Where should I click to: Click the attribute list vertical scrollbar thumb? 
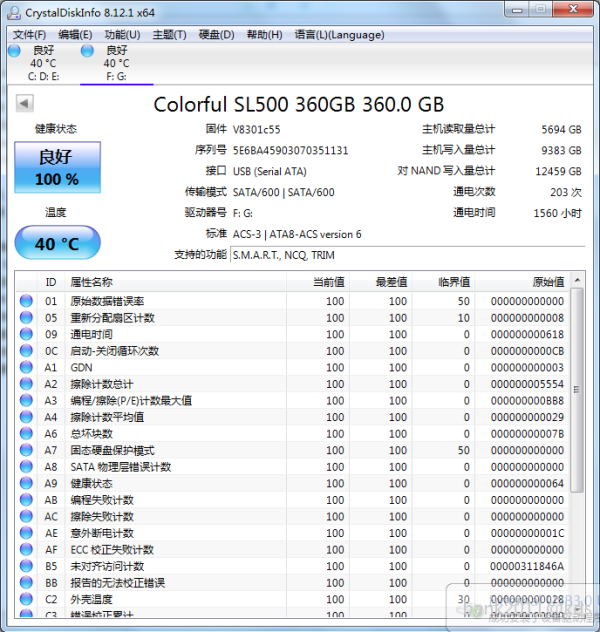pyautogui.click(x=577, y=390)
